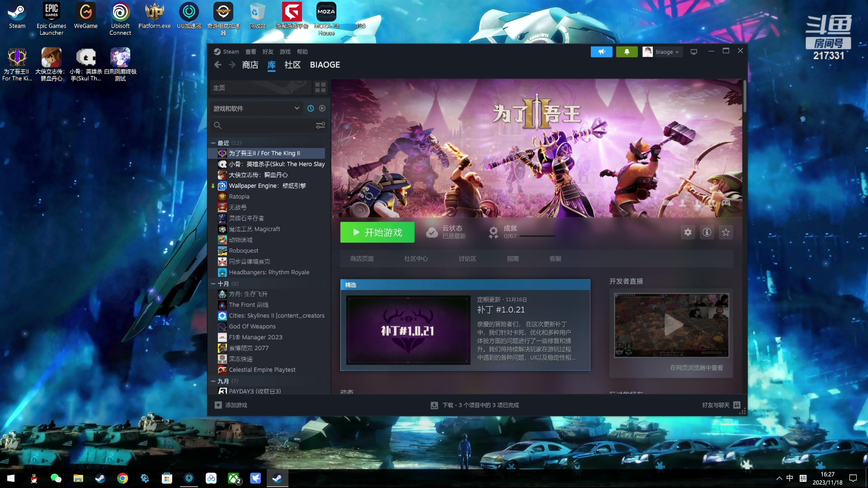Screen dimensions: 868x488
Task: Open UU accelerator desktop shortcut
Action: 189,16
